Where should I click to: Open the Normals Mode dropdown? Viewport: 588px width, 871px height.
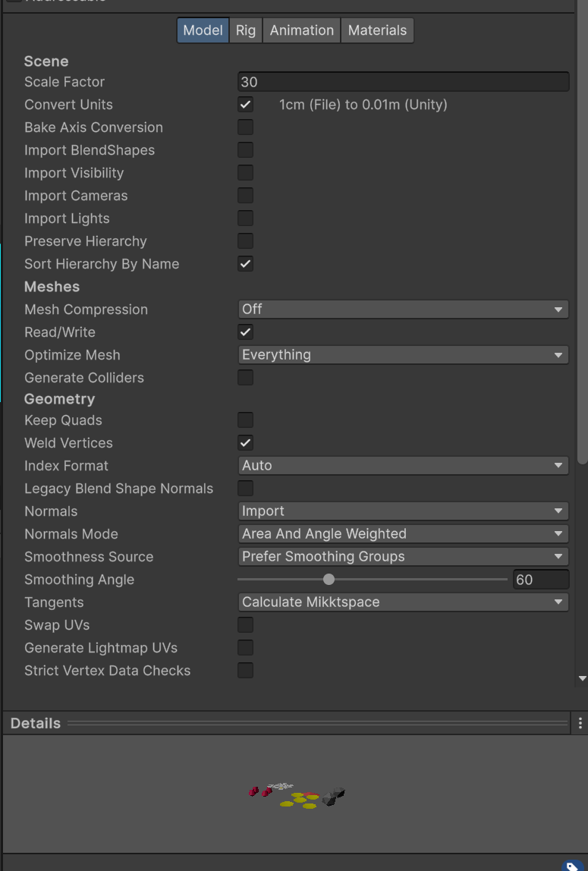(403, 534)
